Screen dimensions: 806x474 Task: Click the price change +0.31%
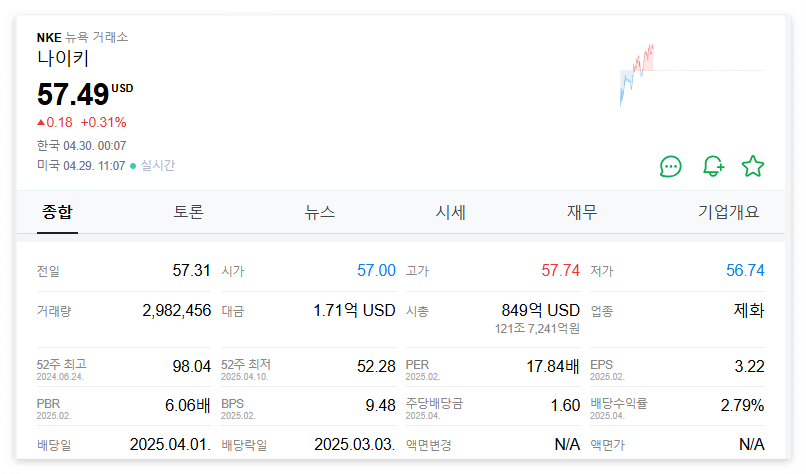(103, 122)
